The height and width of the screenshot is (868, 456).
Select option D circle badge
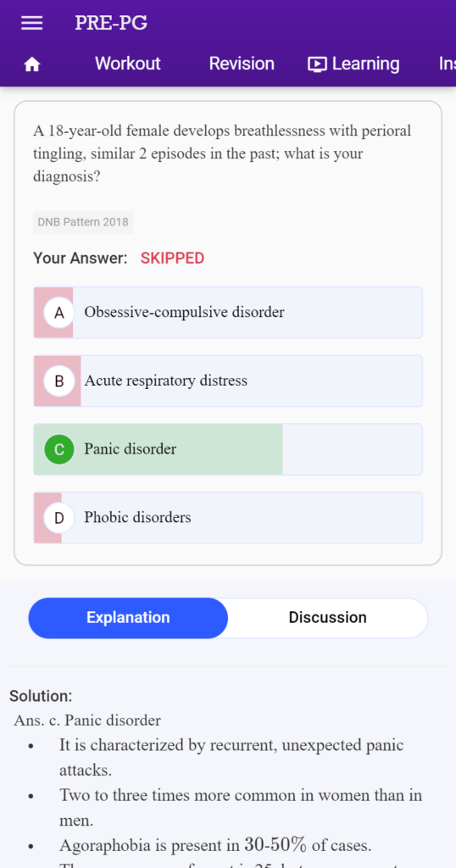tap(59, 518)
